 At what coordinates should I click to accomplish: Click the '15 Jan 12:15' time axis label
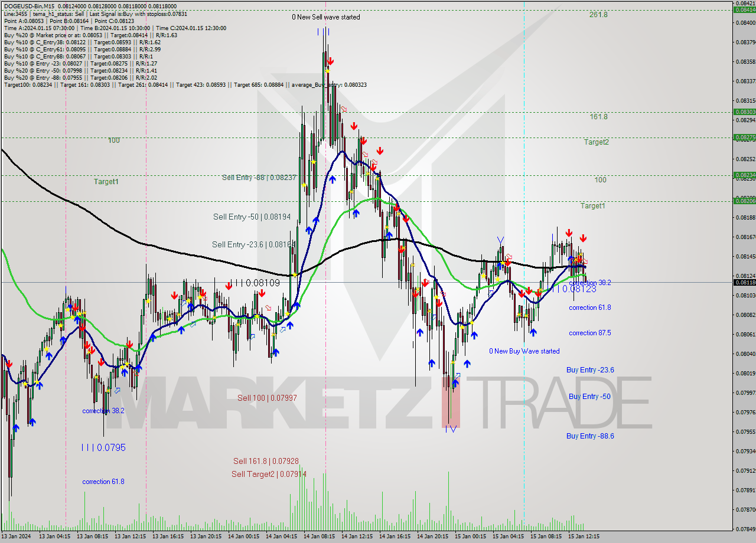click(x=584, y=537)
